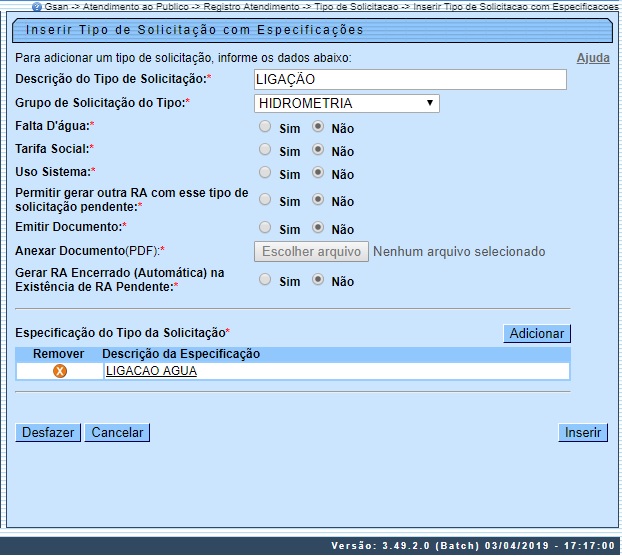Select Não for Tarifa Social
Screen dimensions: 622x556
318,150
